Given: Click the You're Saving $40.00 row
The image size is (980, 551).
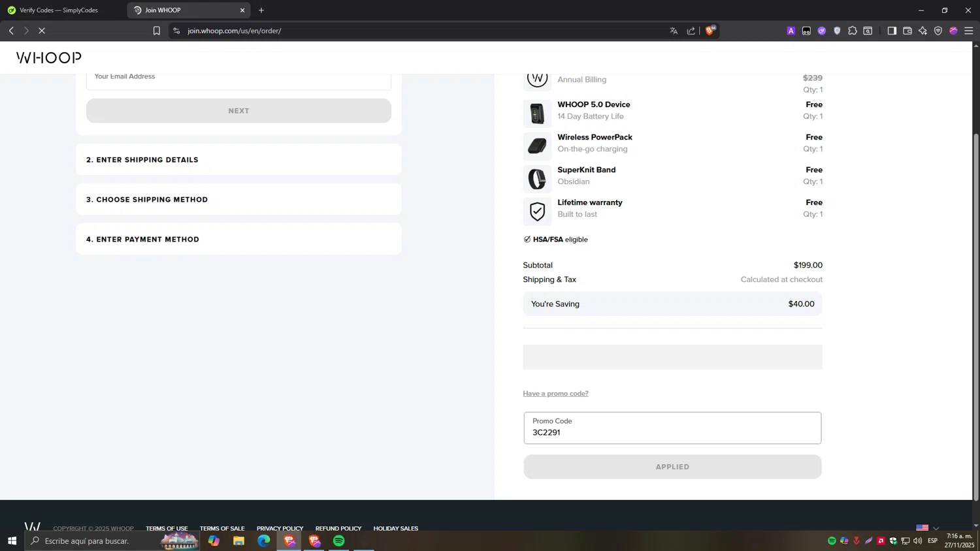Looking at the screenshot, I should point(672,304).
